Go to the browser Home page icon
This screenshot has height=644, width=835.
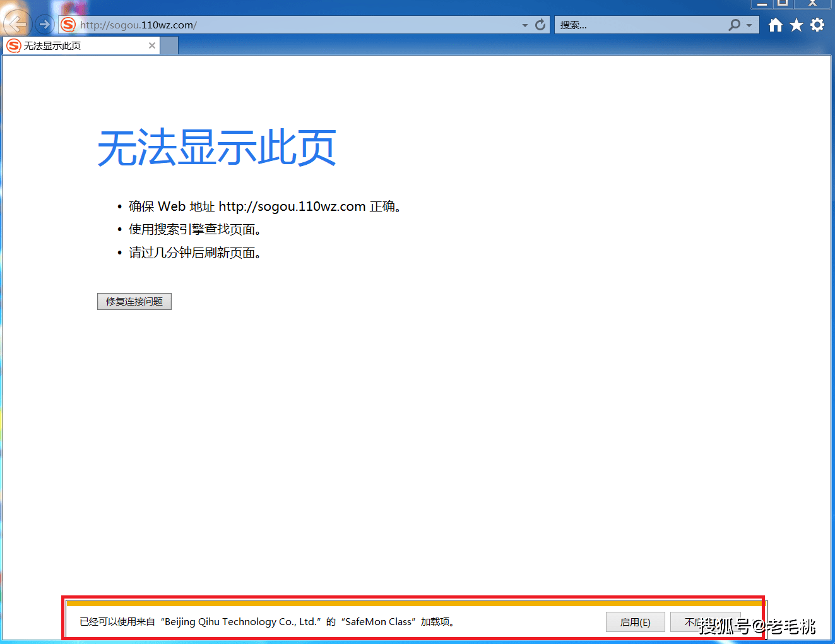point(776,25)
